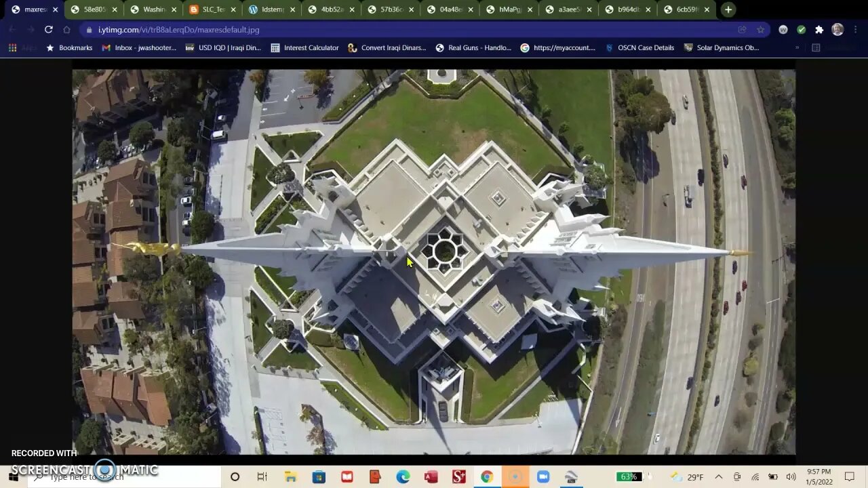
Task: Open the Apps grid shortcut in bookmarks bar
Action: (x=22, y=48)
